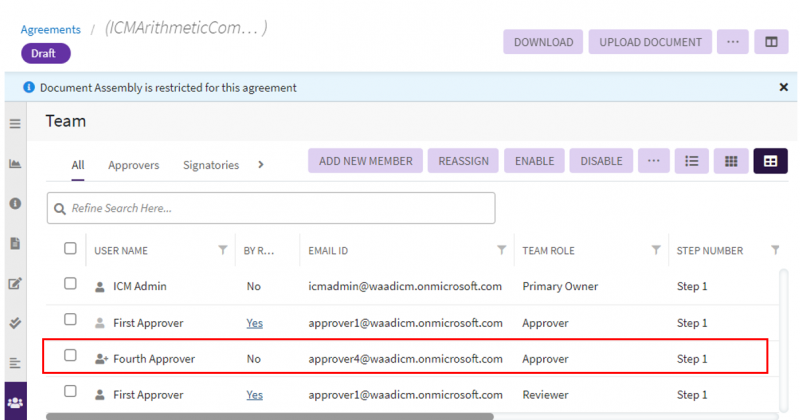Image resolution: width=800 pixels, height=420 pixels.
Task: Focus the Refine Search Here field
Action: pyautogui.click(x=271, y=208)
